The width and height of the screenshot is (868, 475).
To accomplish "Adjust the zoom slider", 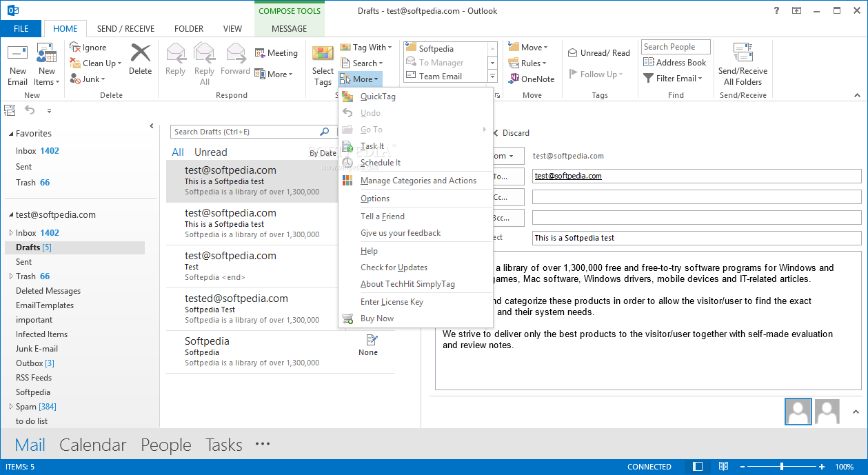I will coord(781,467).
